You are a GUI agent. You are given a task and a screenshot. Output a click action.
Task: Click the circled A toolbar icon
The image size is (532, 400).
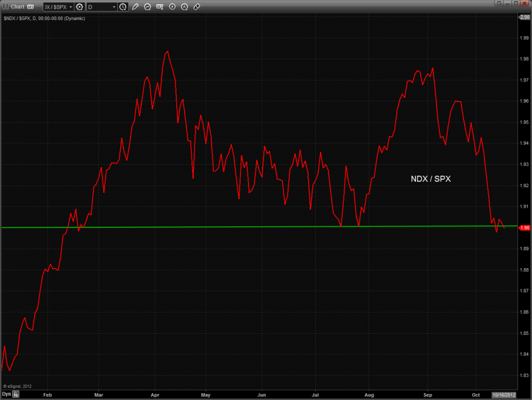185,7
